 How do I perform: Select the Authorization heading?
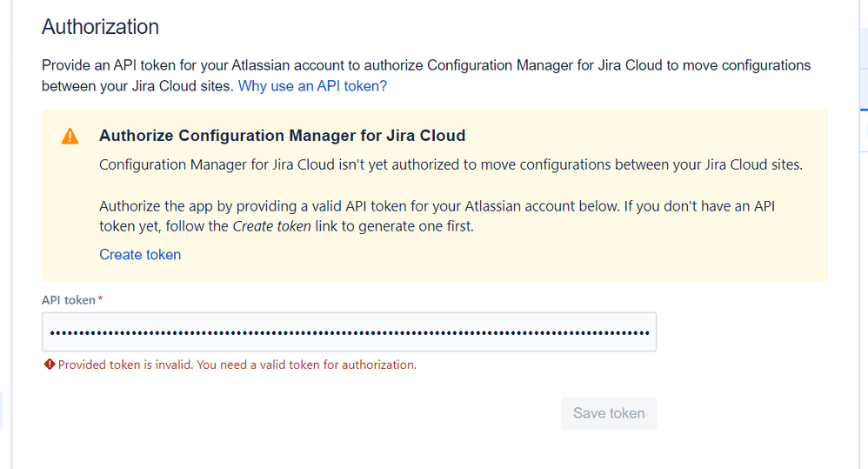coord(100,27)
